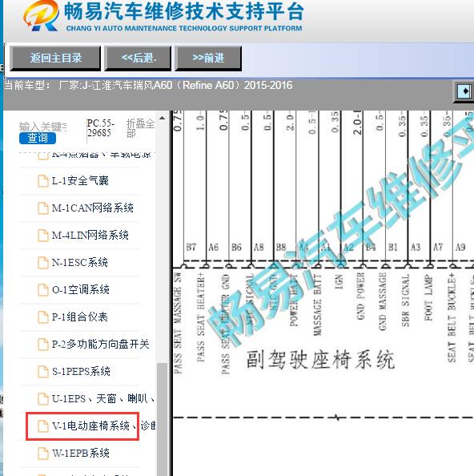Click the PASS SEAT HEATER+ label
The width and height of the screenshot is (474, 476).
click(x=200, y=317)
